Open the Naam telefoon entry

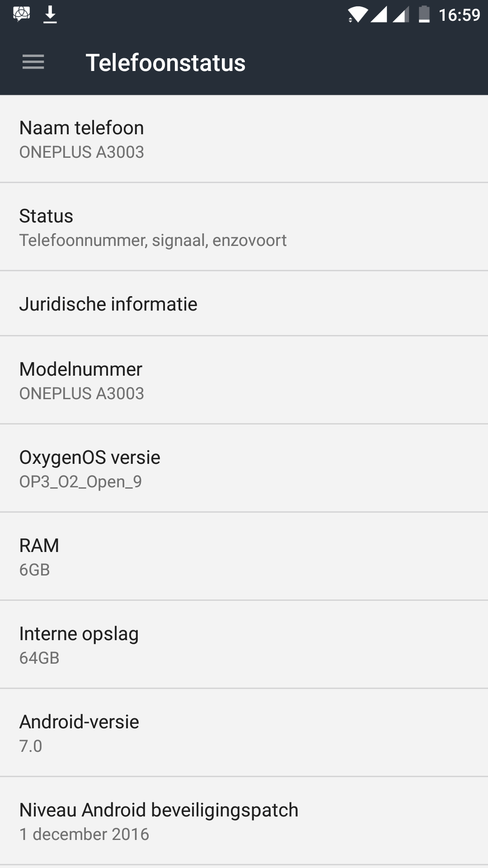pos(244,139)
